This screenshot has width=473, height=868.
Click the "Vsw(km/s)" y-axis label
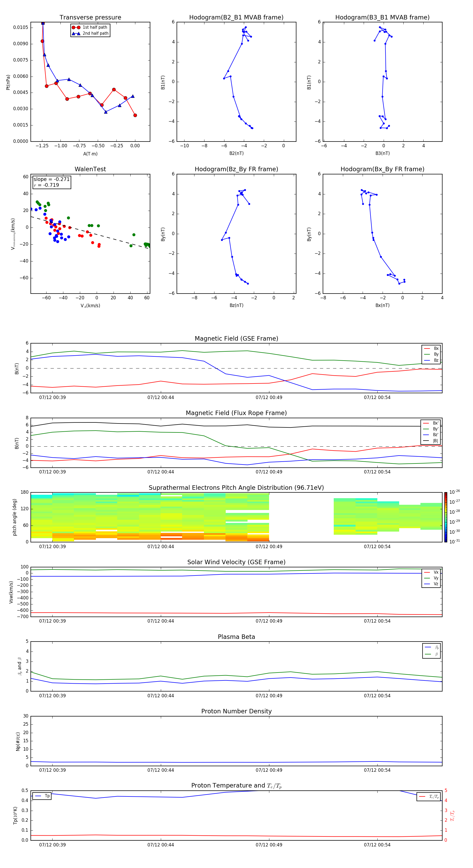click(x=11, y=592)
